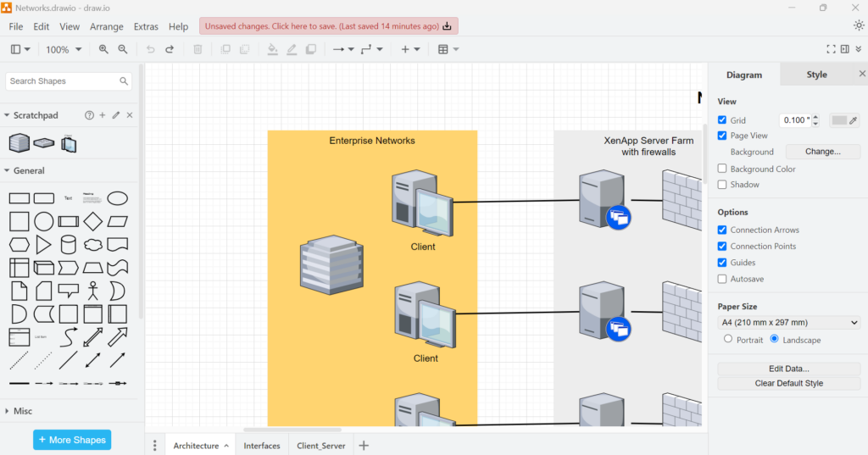
Task: Click the Zoom Out magnifier icon
Action: pos(123,49)
